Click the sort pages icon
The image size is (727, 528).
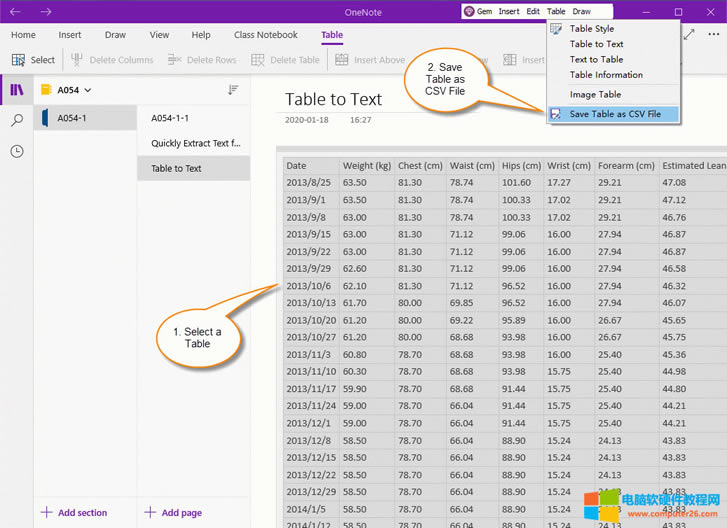[233, 90]
